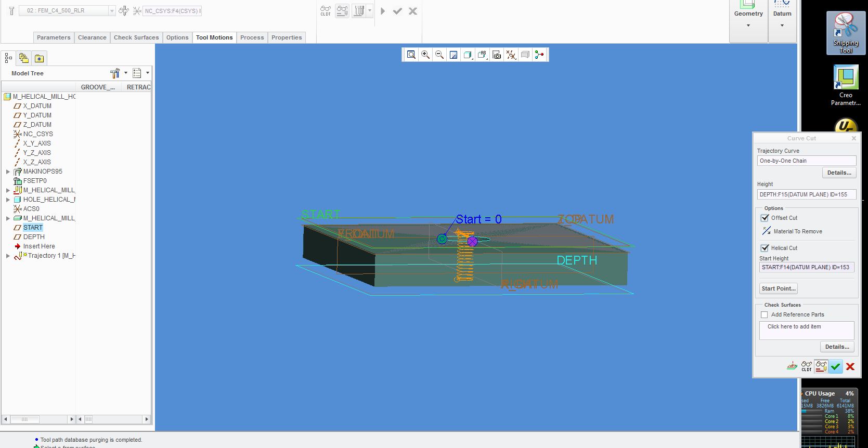Toggle Add Reference Parts checkbox
The image size is (868, 448).
pyautogui.click(x=764, y=314)
